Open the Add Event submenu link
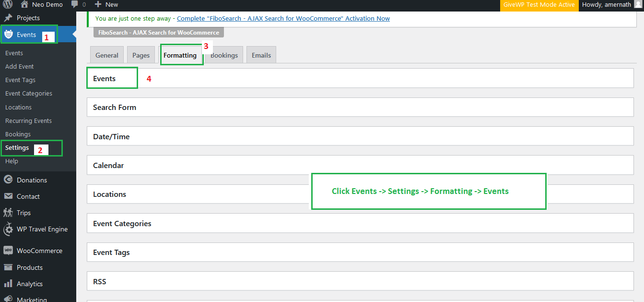The image size is (644, 302). 20,66
